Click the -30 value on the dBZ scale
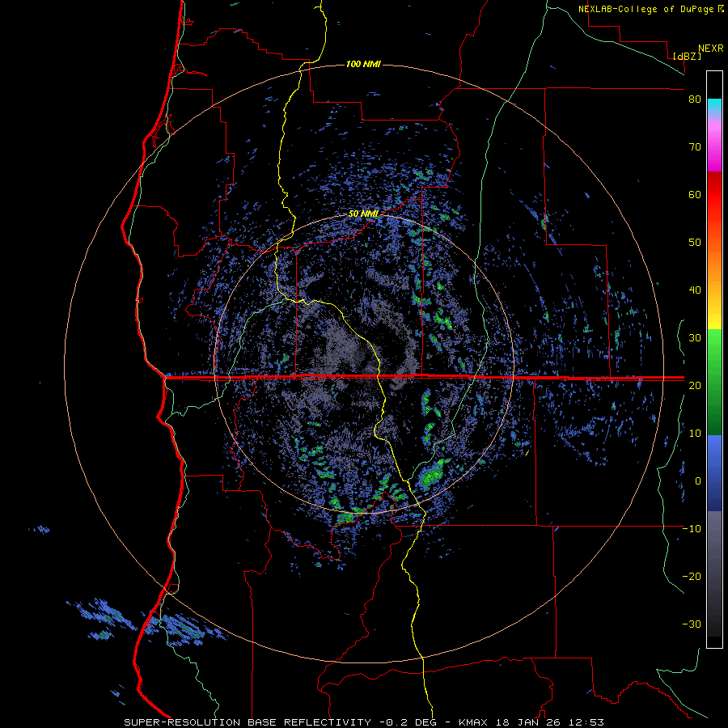This screenshot has height=728, width=728. click(x=692, y=624)
